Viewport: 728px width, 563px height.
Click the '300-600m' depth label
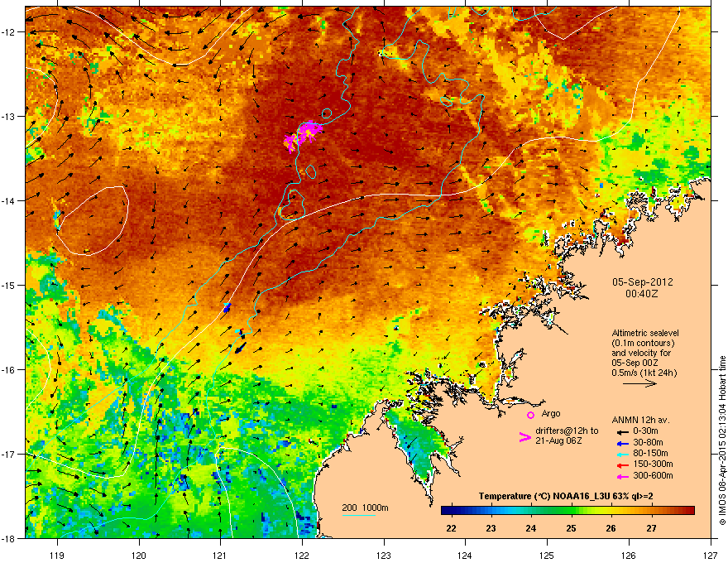point(653,476)
